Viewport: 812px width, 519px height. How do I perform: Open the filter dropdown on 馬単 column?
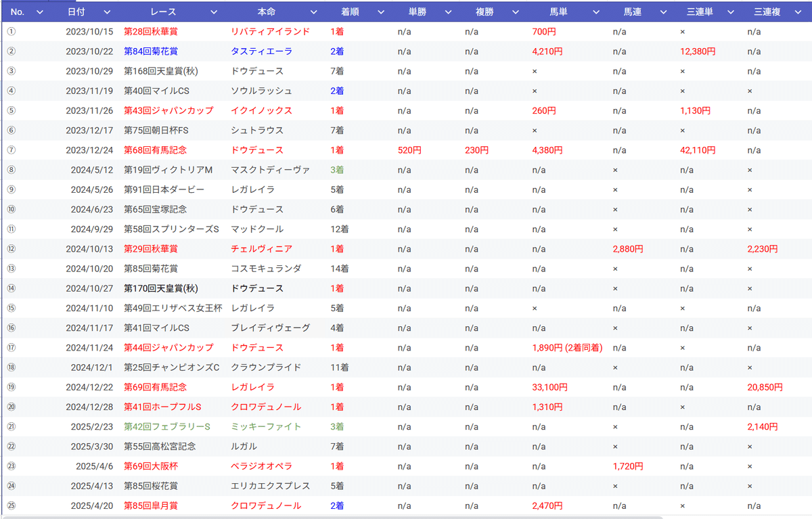[x=596, y=12]
